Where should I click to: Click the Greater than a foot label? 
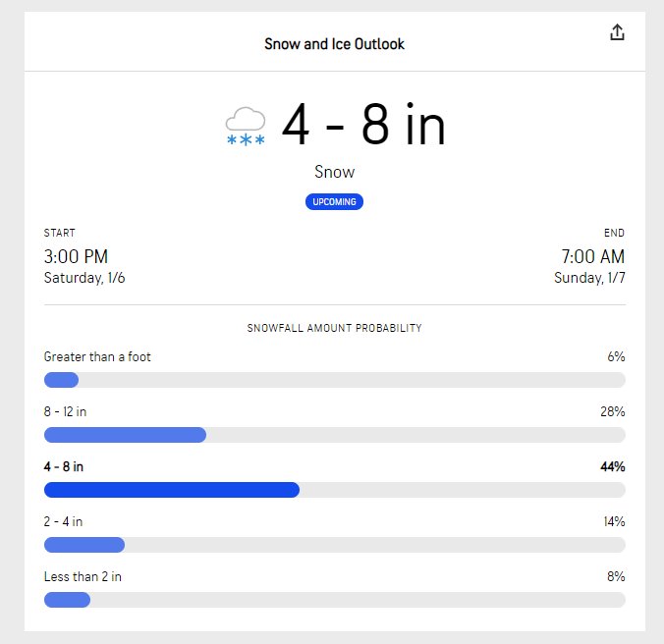coord(97,356)
